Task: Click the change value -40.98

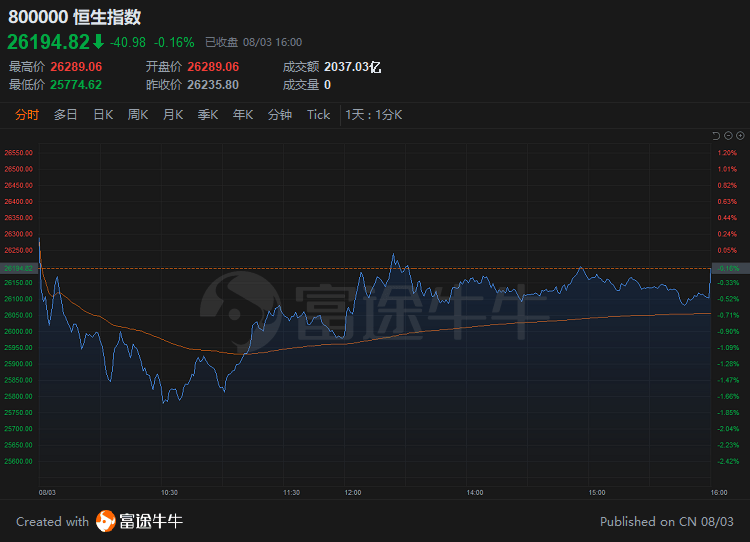Action: (128, 43)
